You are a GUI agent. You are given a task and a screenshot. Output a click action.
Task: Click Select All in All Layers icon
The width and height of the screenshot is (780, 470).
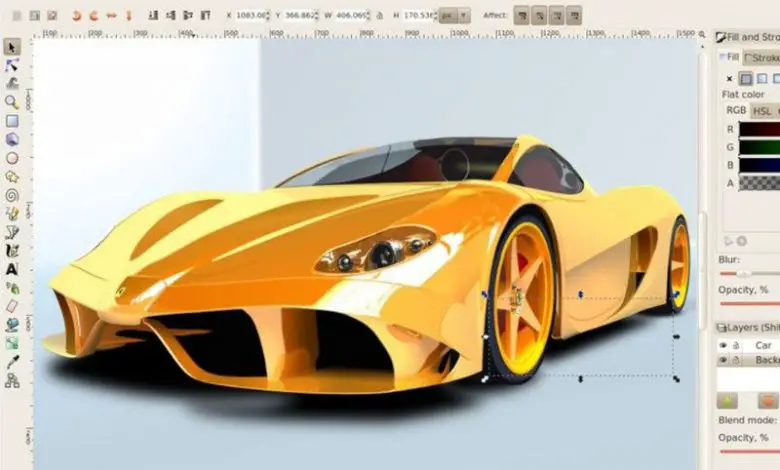point(34,16)
